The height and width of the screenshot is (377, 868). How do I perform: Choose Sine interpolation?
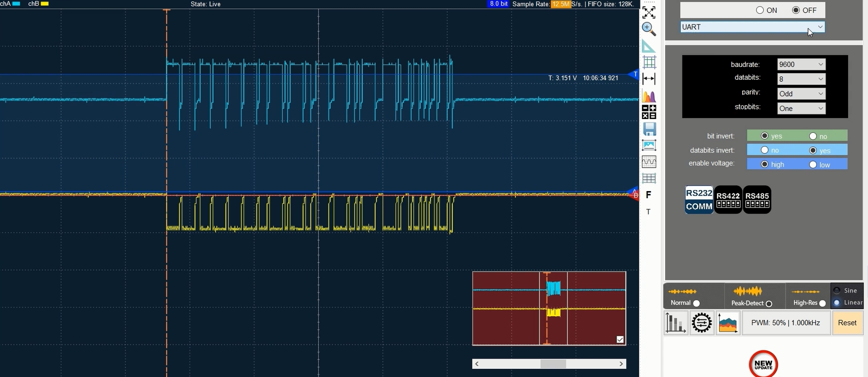[837, 291]
